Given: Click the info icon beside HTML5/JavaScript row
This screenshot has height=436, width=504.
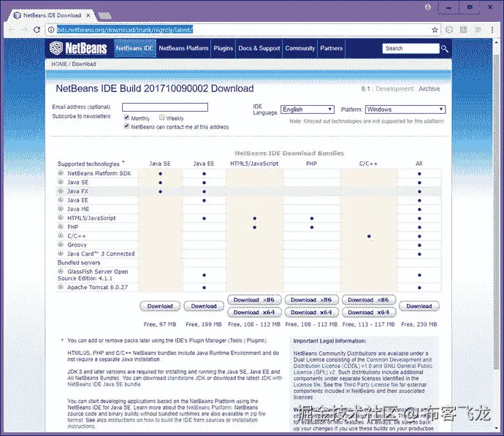Looking at the screenshot, I should pyautogui.click(x=61, y=218).
